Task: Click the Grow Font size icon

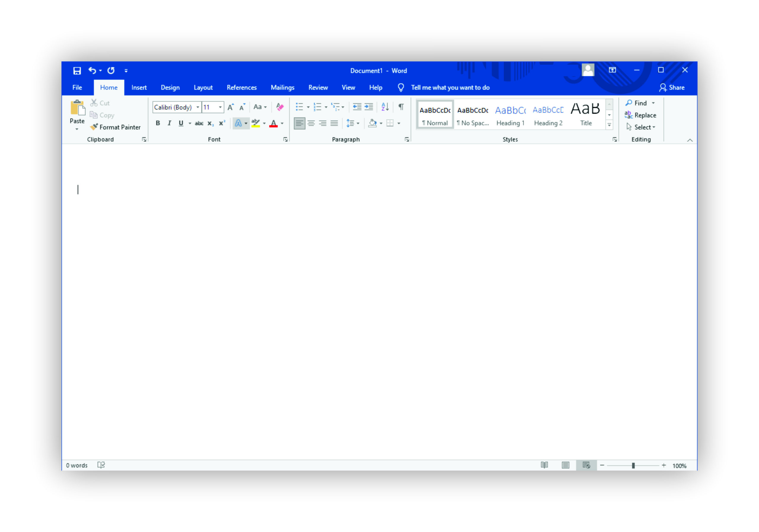Action: [x=231, y=107]
